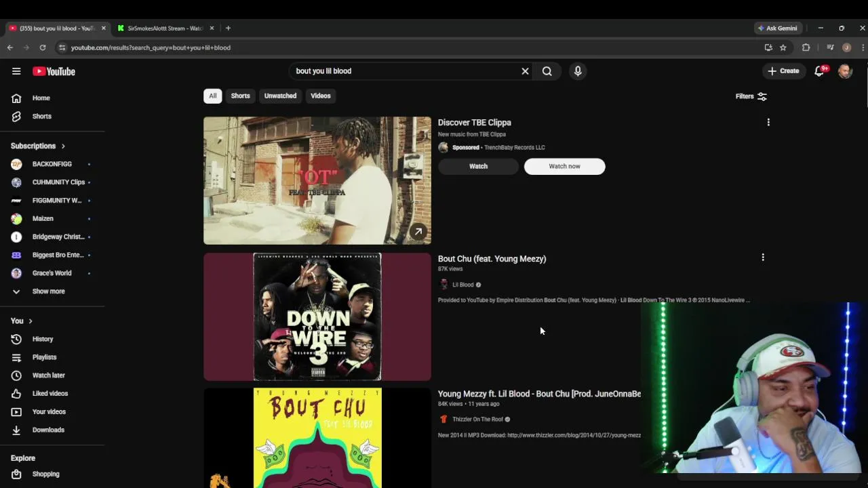Open Young Mezzy ft. Lil Blood video title
The image size is (868, 488).
tap(539, 394)
